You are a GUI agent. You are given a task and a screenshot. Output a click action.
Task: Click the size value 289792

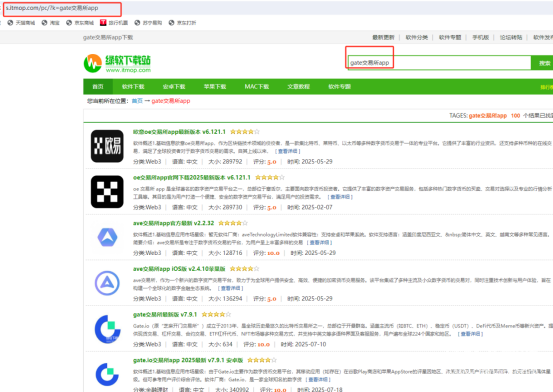click(233, 162)
